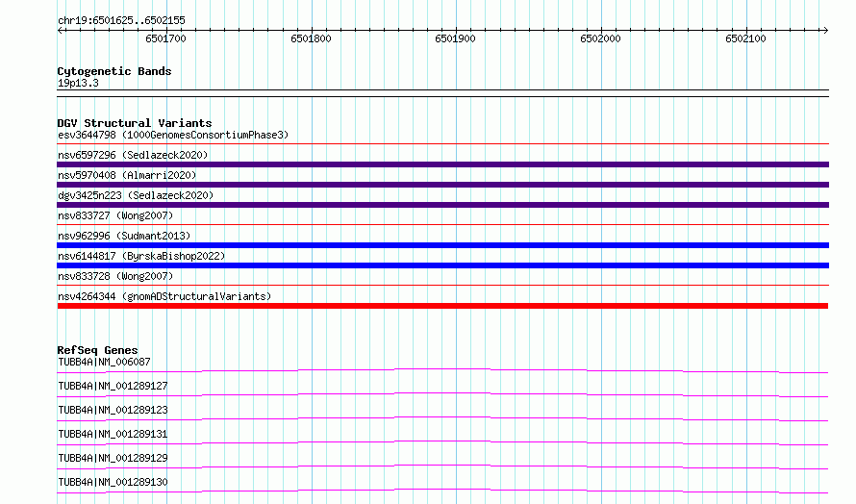Open transcript TUBB4A|NM_001289129
The image size is (856, 504).
tap(113, 458)
